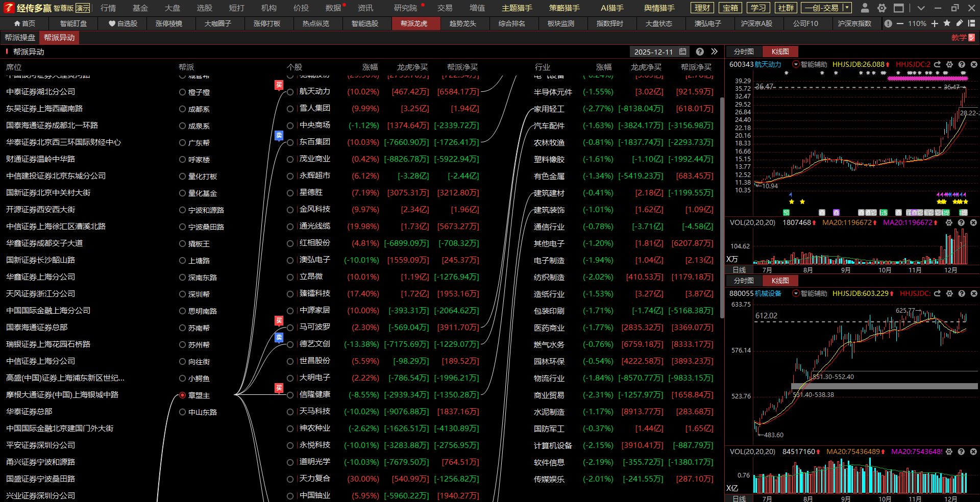Click the zoom out minus icon beside 110%
Screen dimensions: 980x502
(900, 23)
